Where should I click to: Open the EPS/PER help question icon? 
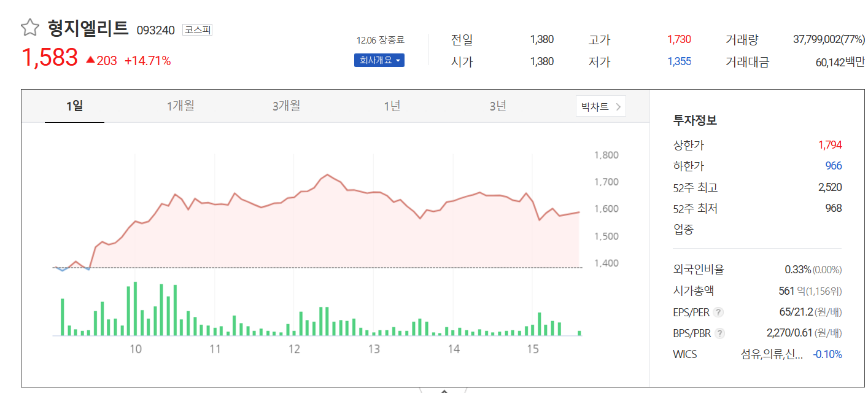717,312
